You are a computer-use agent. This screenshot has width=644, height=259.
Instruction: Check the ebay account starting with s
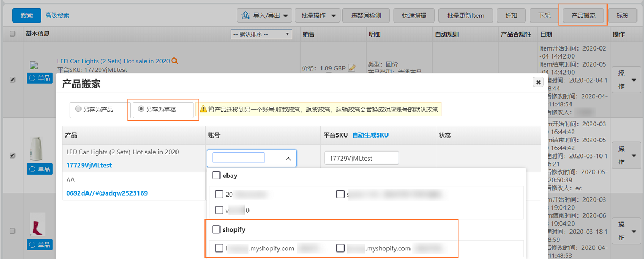pos(340,195)
